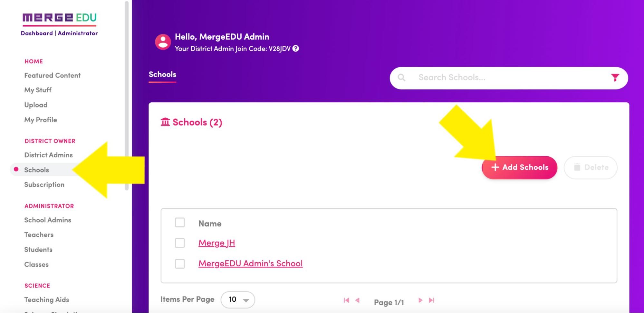
Task: Open Featured Content in sidebar
Action: (53, 75)
